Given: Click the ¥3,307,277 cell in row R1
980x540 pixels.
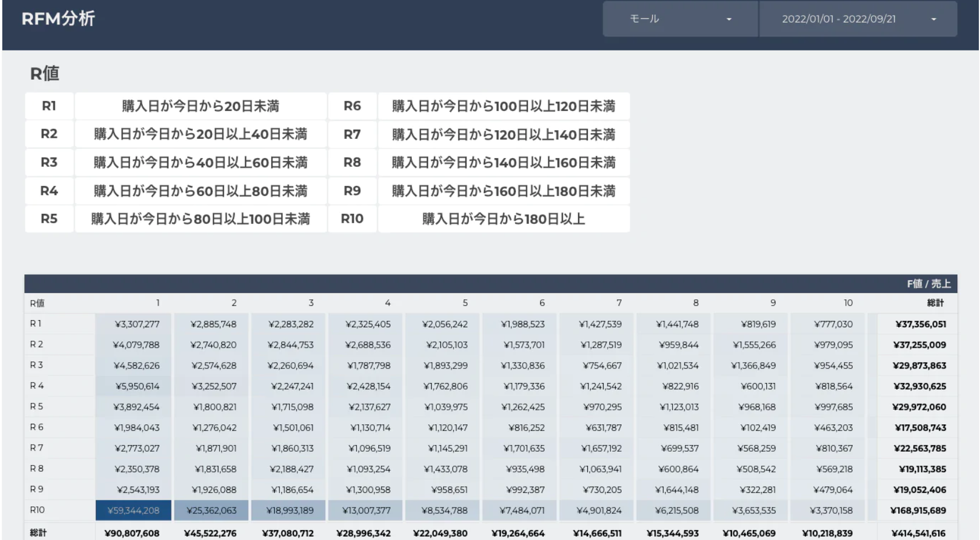Looking at the screenshot, I should (137, 324).
